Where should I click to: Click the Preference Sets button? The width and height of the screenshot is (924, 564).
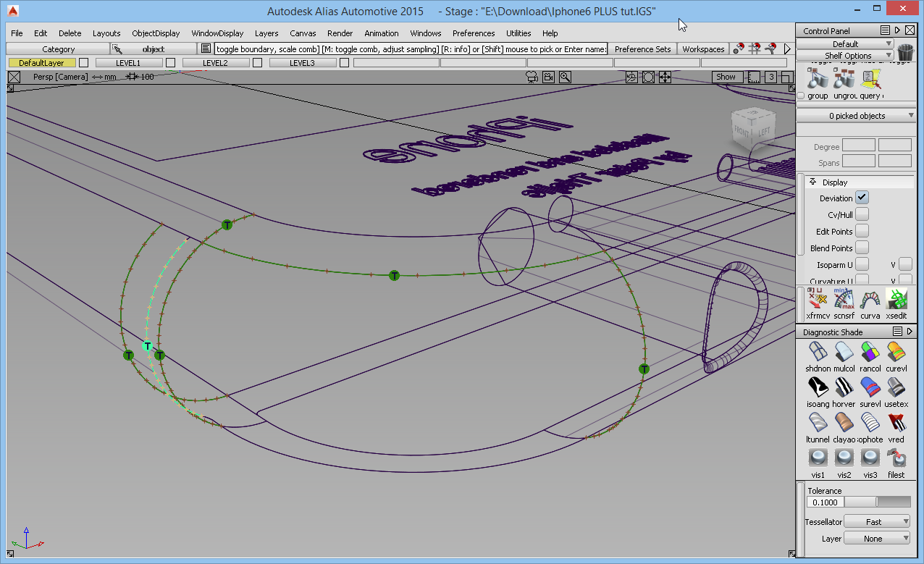[642, 49]
